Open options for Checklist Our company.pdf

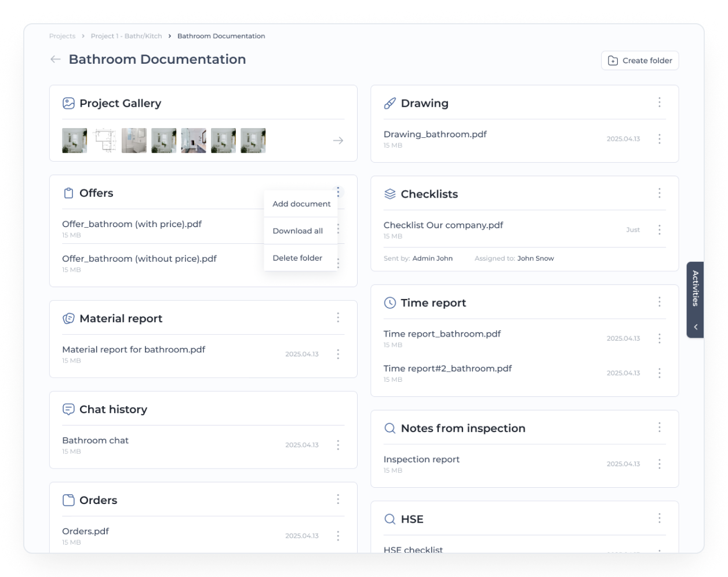coord(659,230)
